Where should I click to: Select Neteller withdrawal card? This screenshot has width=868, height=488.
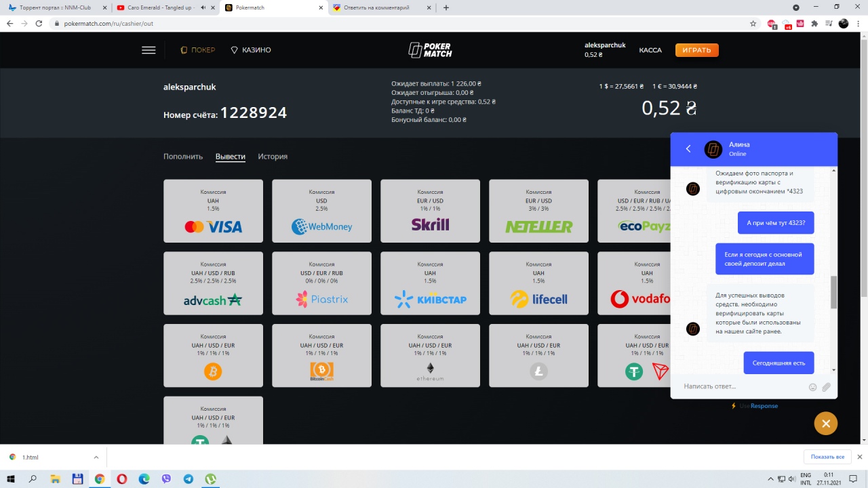(x=538, y=211)
